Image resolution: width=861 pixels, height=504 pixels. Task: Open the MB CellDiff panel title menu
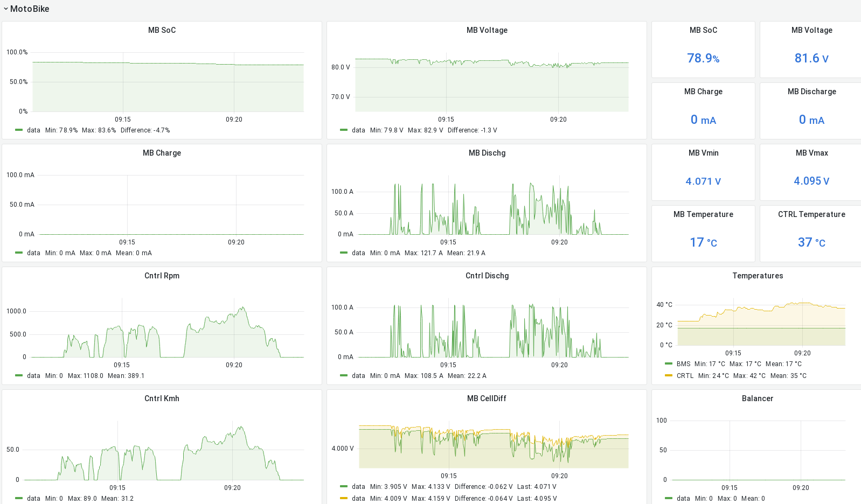pos(487,398)
